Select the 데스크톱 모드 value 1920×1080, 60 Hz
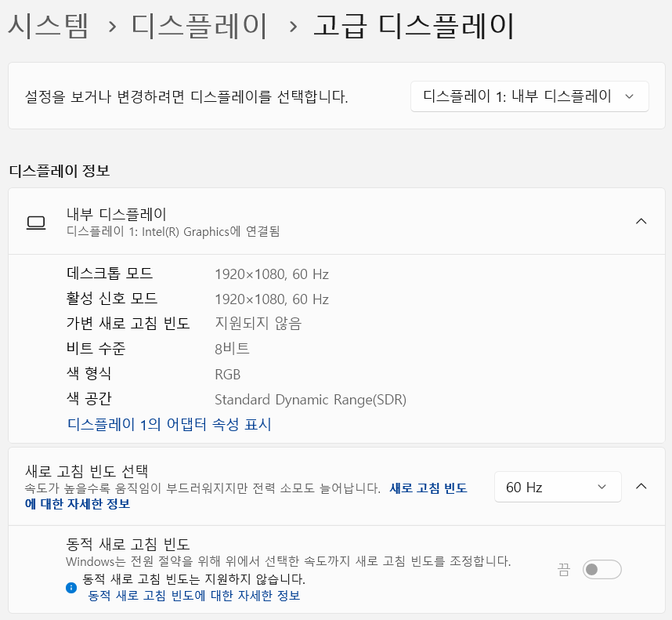 [272, 274]
